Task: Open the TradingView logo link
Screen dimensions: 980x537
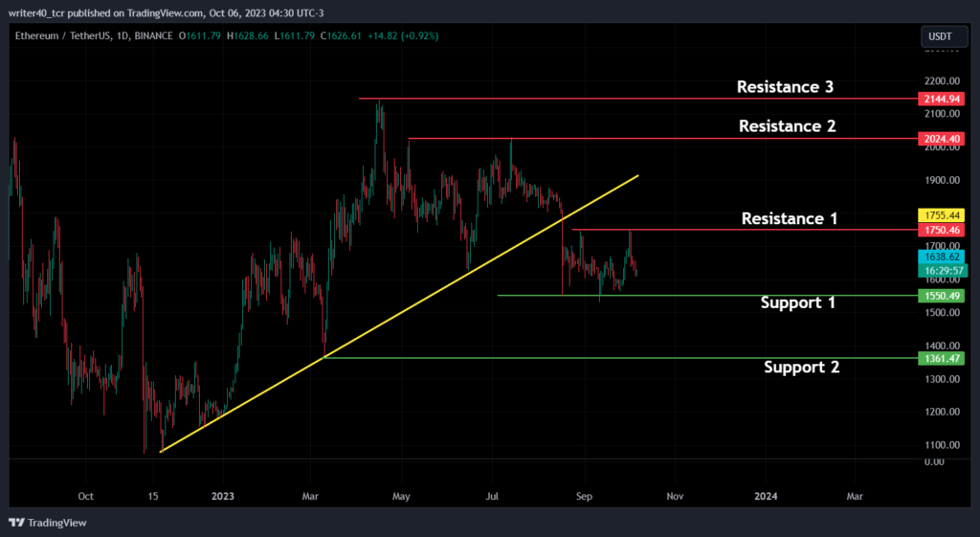Action: click(x=48, y=523)
